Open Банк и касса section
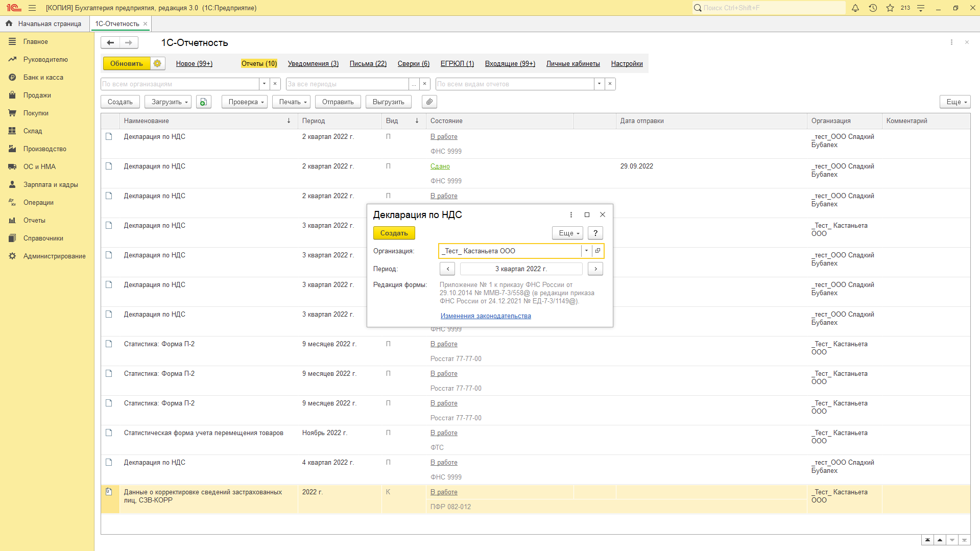The width and height of the screenshot is (980, 551). [x=43, y=77]
